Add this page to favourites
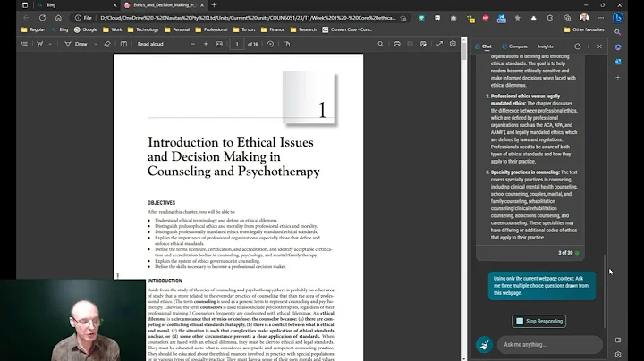 pos(403,18)
